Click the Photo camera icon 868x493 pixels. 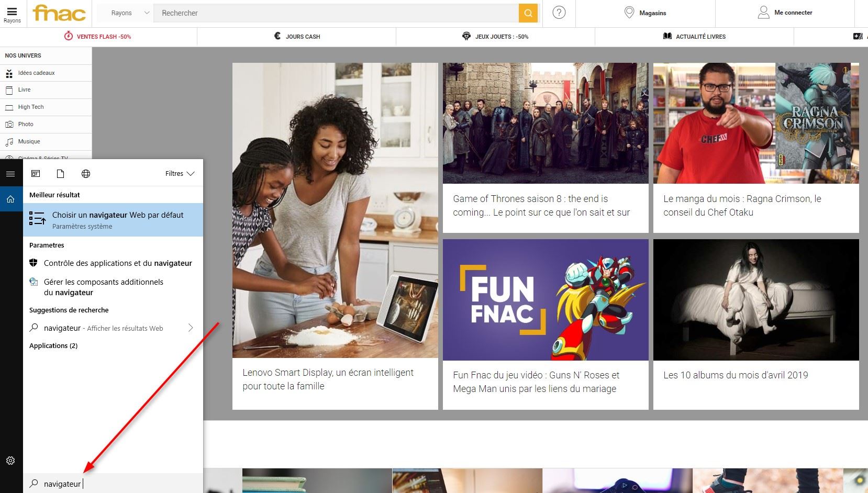coord(9,125)
